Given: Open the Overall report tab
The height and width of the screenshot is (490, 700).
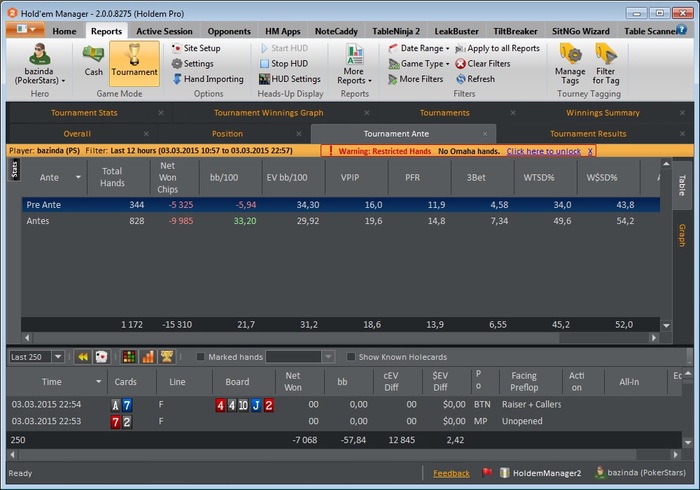Looking at the screenshot, I should (x=77, y=134).
